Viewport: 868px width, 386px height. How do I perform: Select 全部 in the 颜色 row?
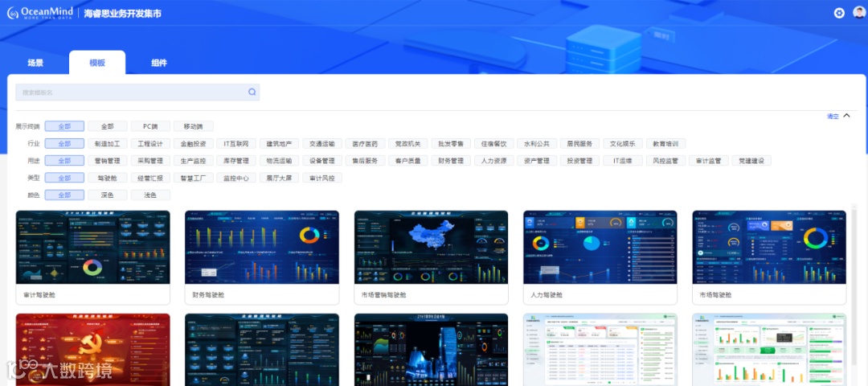tap(64, 195)
